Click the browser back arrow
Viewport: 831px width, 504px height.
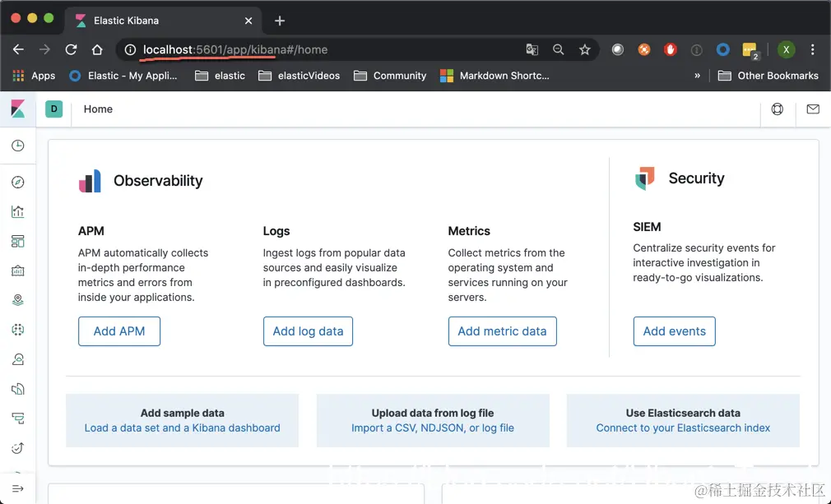pos(19,50)
